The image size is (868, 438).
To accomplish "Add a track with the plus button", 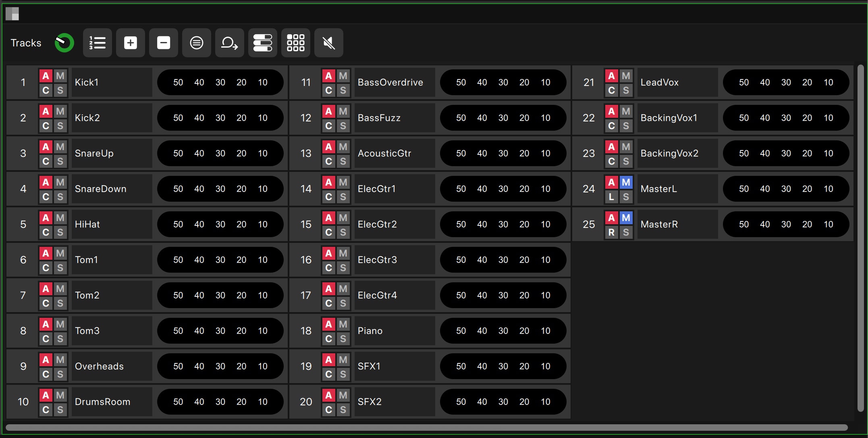I will pyautogui.click(x=131, y=43).
